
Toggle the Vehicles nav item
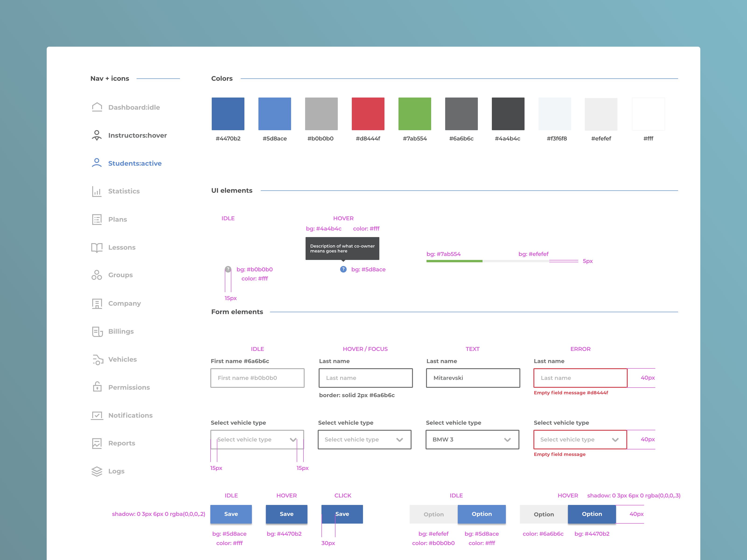pos(122,359)
